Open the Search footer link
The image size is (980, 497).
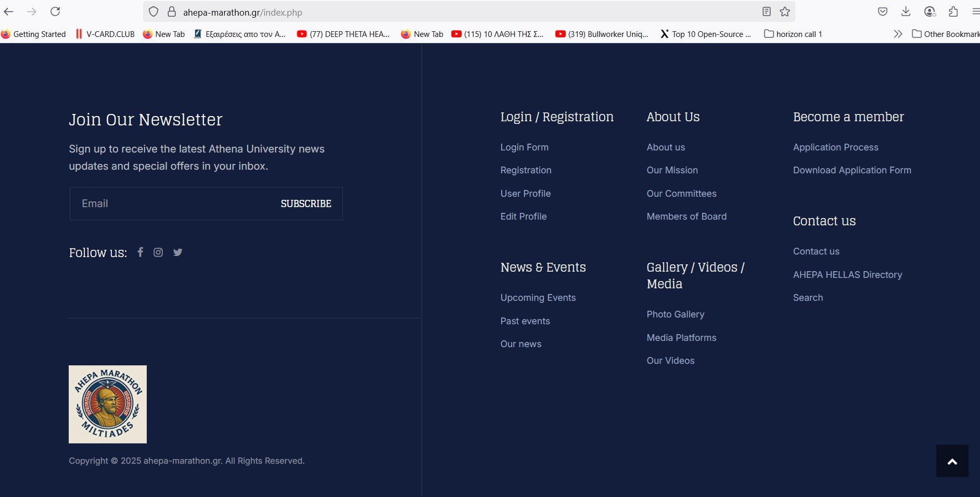point(808,298)
